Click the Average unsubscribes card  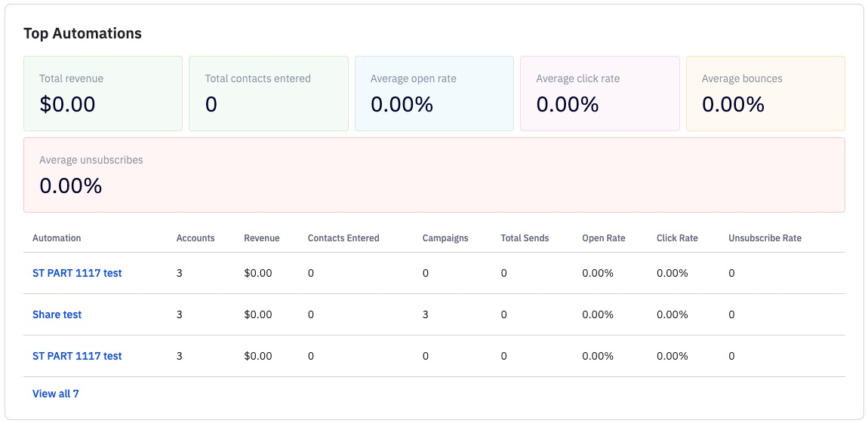pos(434,175)
